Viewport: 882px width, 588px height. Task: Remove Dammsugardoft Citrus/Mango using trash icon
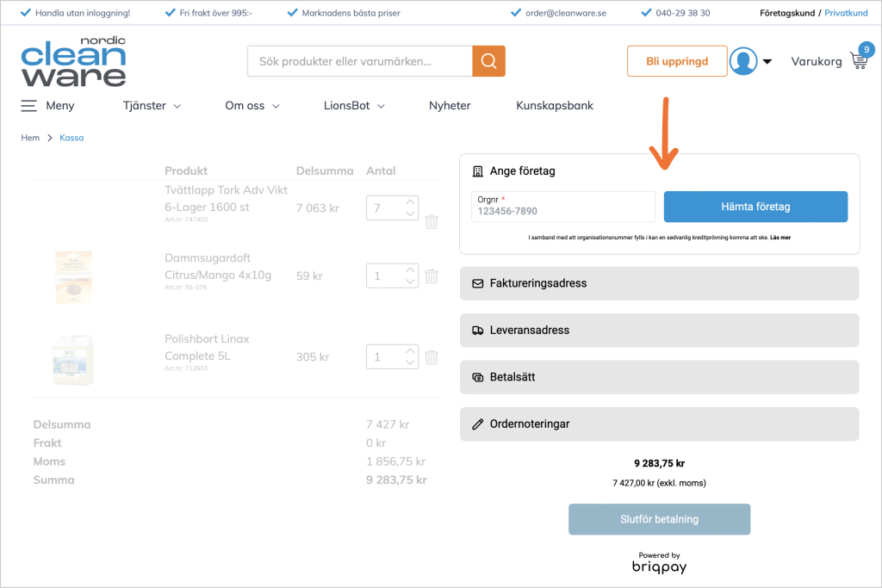pos(432,276)
